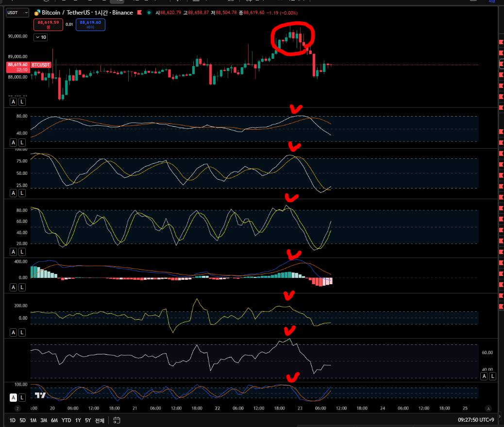
Task: Click the Bitcoin coin icon beside the title
Action: pyautogui.click(x=37, y=13)
